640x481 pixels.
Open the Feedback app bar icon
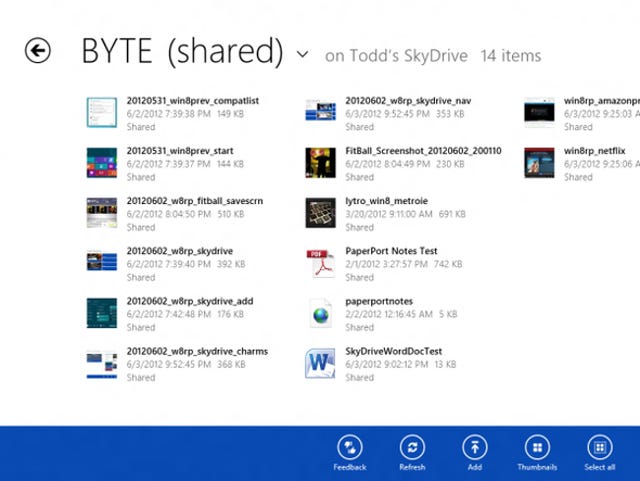(350, 448)
